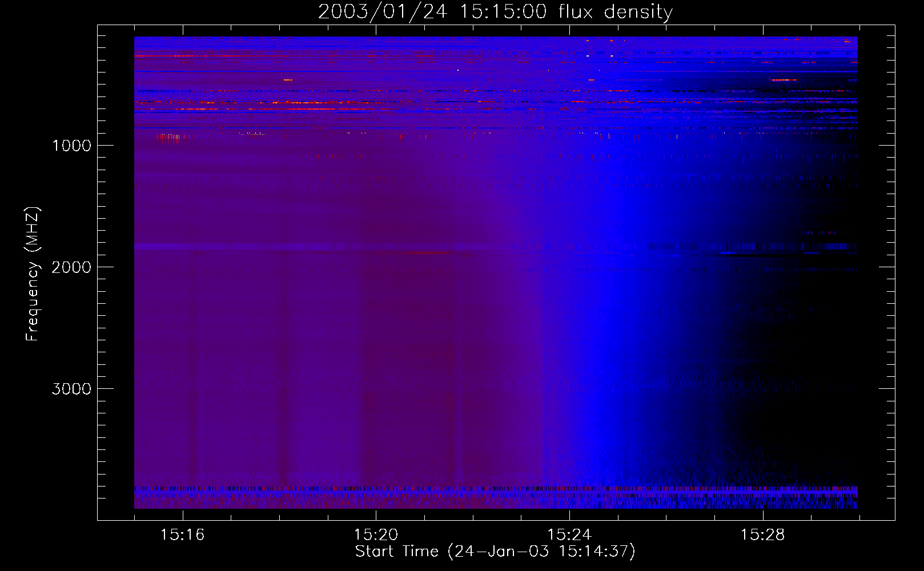Click the 15:24 time tick label
This screenshot has height=571, width=924.
(x=569, y=534)
